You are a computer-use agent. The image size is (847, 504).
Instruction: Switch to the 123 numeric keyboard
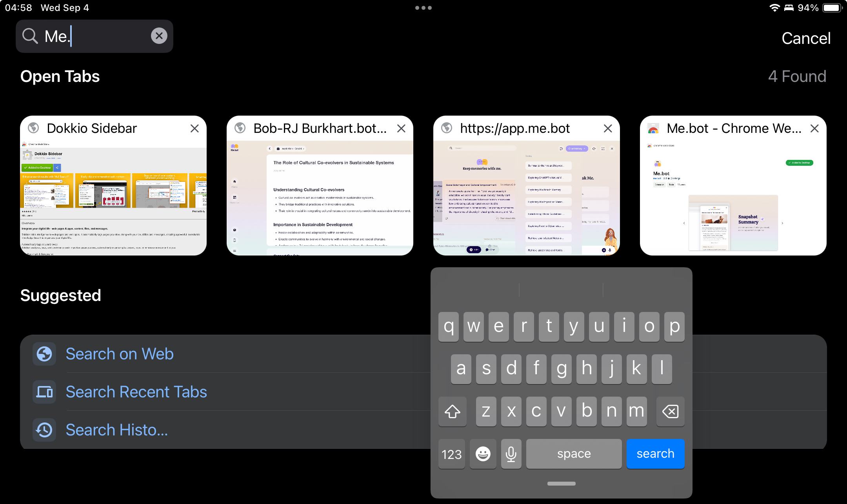click(x=451, y=454)
